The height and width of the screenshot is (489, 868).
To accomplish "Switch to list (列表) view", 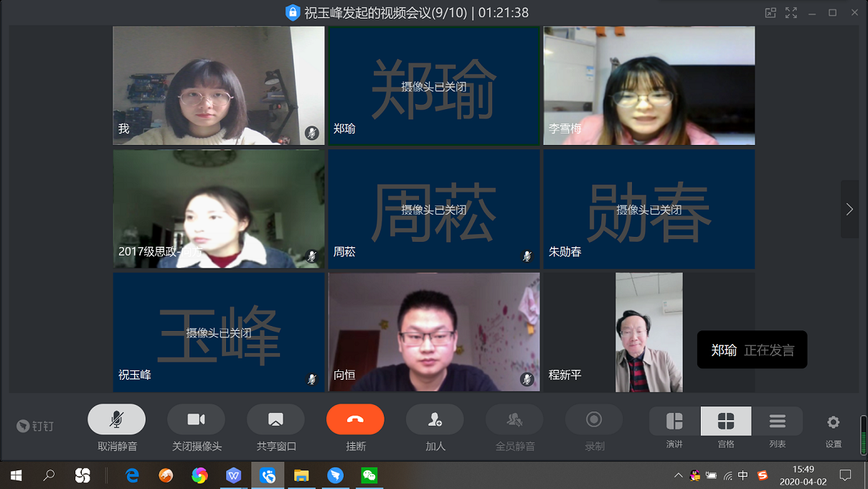I will [x=777, y=422].
